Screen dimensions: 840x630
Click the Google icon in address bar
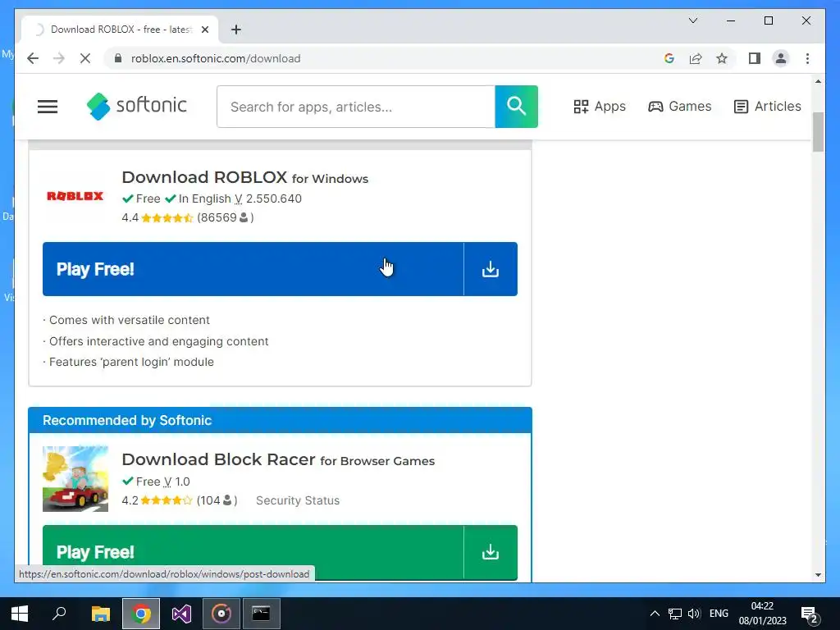tap(669, 58)
